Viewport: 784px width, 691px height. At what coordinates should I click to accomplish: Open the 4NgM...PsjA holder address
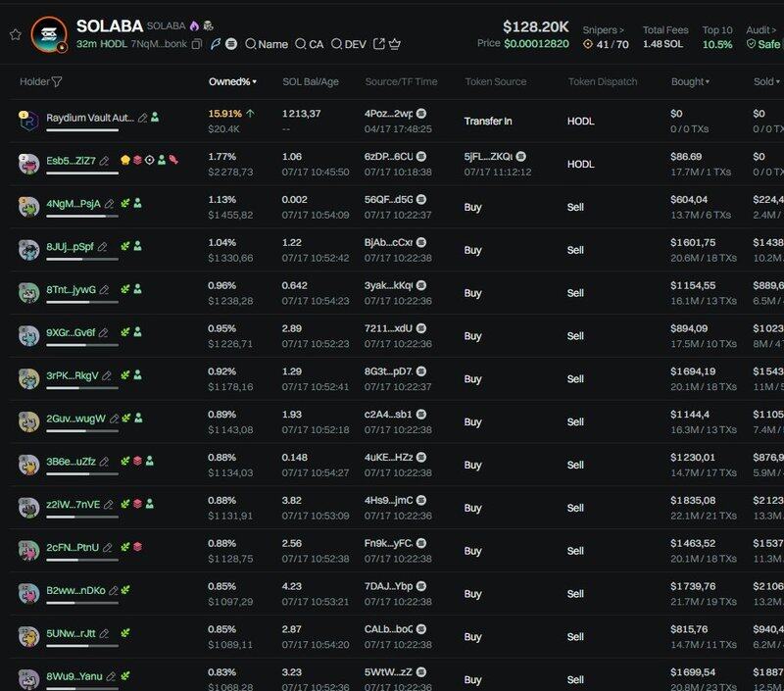tap(73, 204)
